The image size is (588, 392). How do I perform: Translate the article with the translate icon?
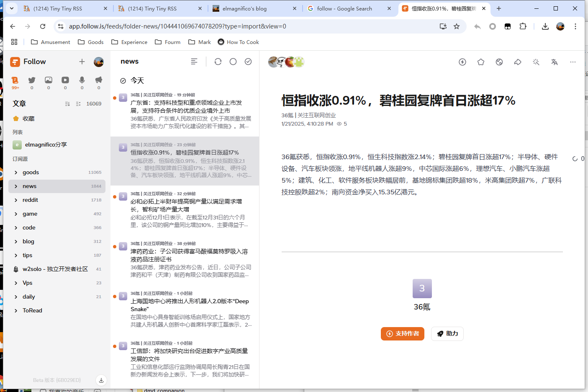(x=555, y=62)
